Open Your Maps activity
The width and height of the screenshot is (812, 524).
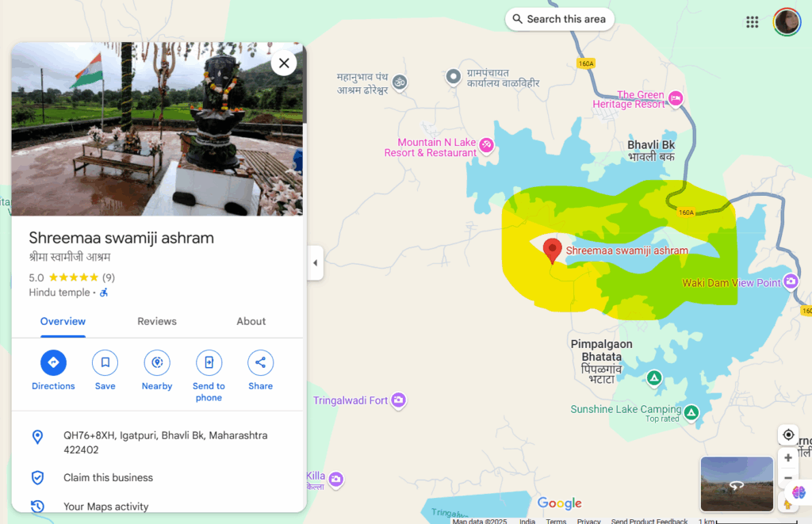105,507
